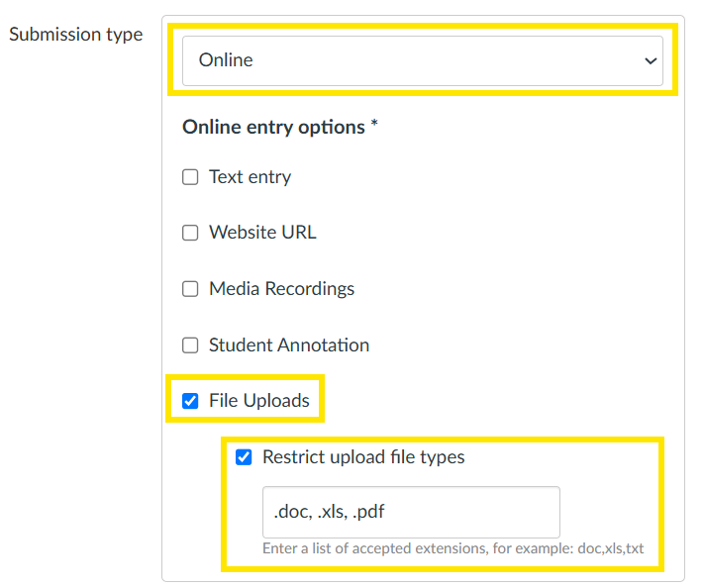703x588 pixels.
Task: Select the 'Online' text in the combo box
Action: click(226, 60)
